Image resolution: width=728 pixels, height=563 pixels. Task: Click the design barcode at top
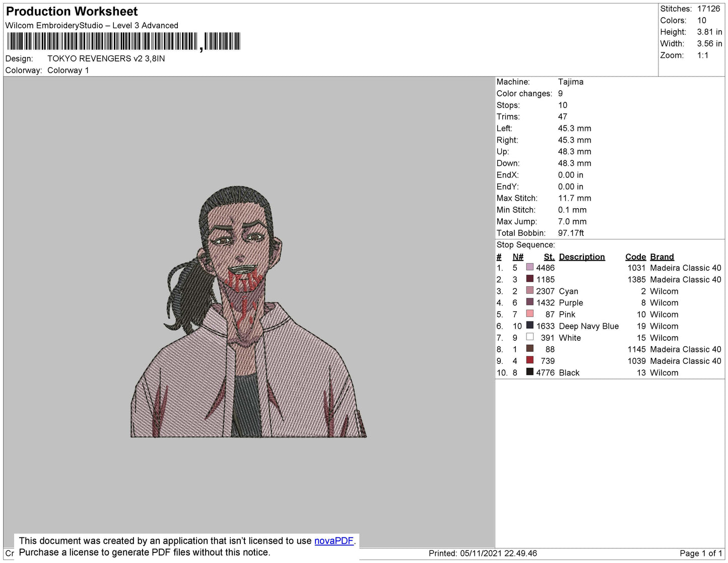point(124,41)
